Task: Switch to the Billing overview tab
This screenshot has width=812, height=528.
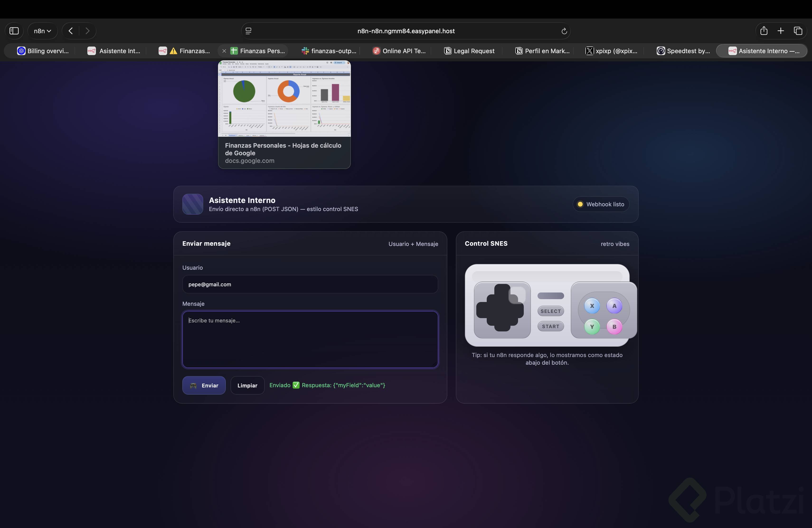Action: click(43, 51)
